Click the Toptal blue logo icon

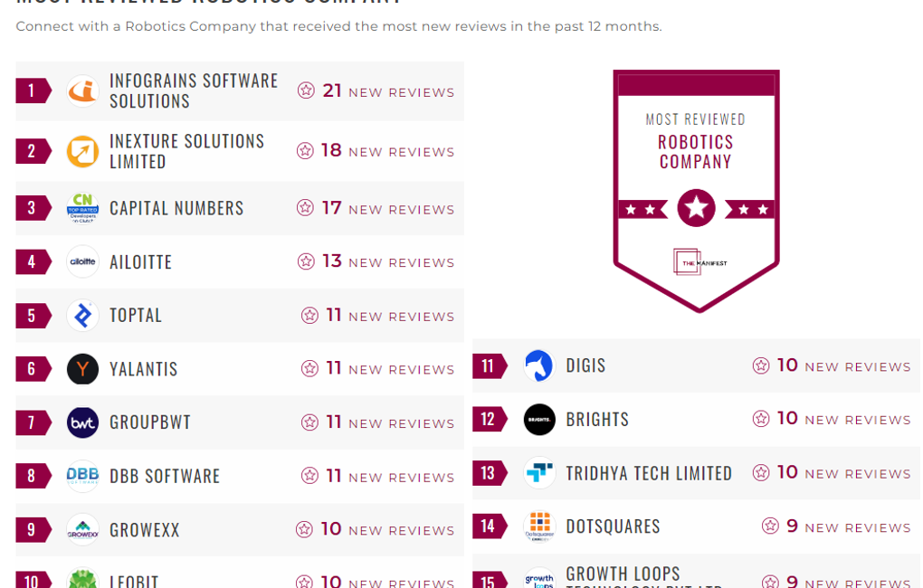click(82, 316)
